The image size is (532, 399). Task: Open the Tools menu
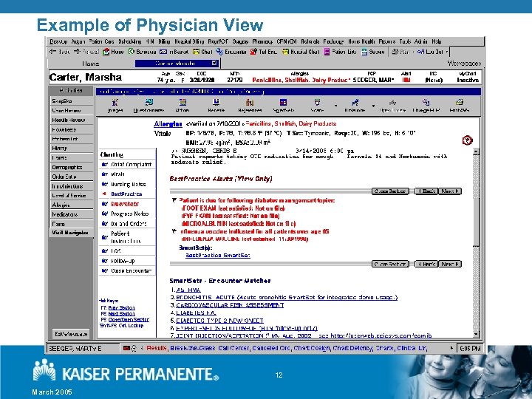pyautogui.click(x=405, y=41)
